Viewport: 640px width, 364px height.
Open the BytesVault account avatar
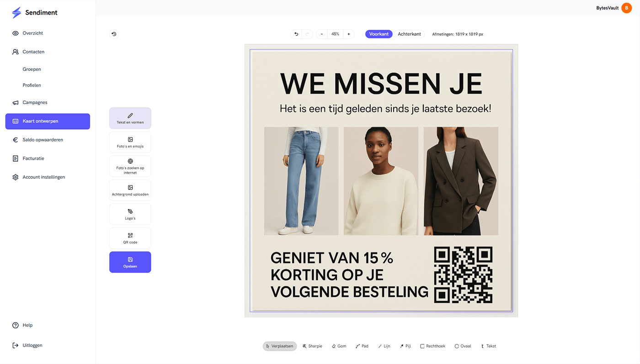(x=626, y=8)
